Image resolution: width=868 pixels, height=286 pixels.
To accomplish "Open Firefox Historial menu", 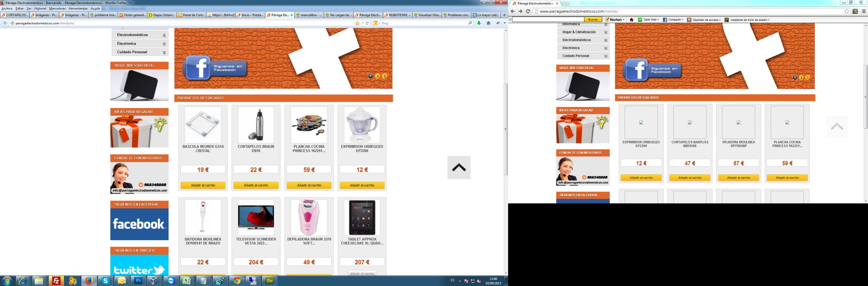I will click(x=40, y=8).
